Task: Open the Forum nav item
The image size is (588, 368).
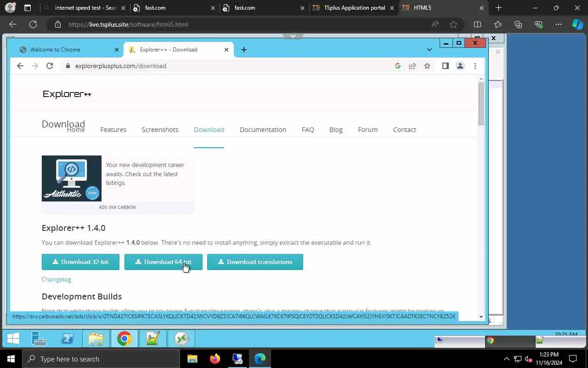Action: click(x=367, y=130)
